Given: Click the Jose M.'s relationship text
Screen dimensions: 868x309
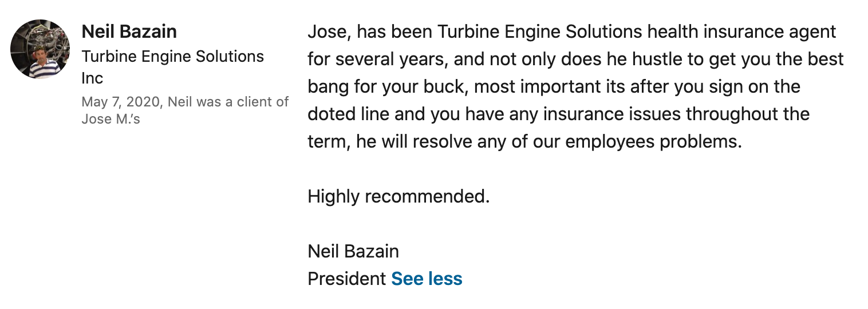Looking at the screenshot, I should (x=111, y=120).
